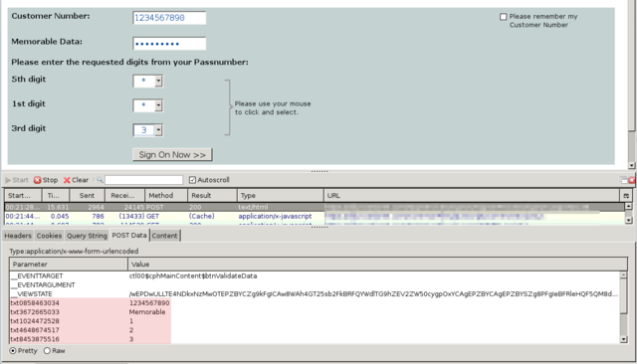Click the Value column header
The height and width of the screenshot is (364, 637).
(377, 265)
